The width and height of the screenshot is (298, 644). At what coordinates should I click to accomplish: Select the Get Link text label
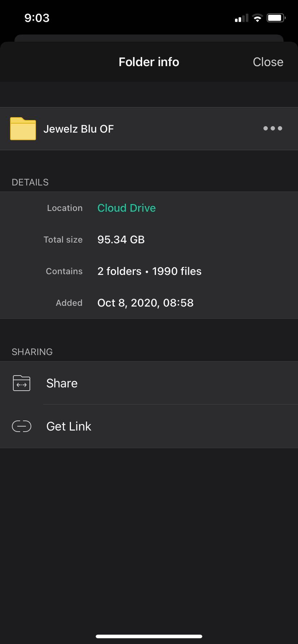tap(69, 426)
